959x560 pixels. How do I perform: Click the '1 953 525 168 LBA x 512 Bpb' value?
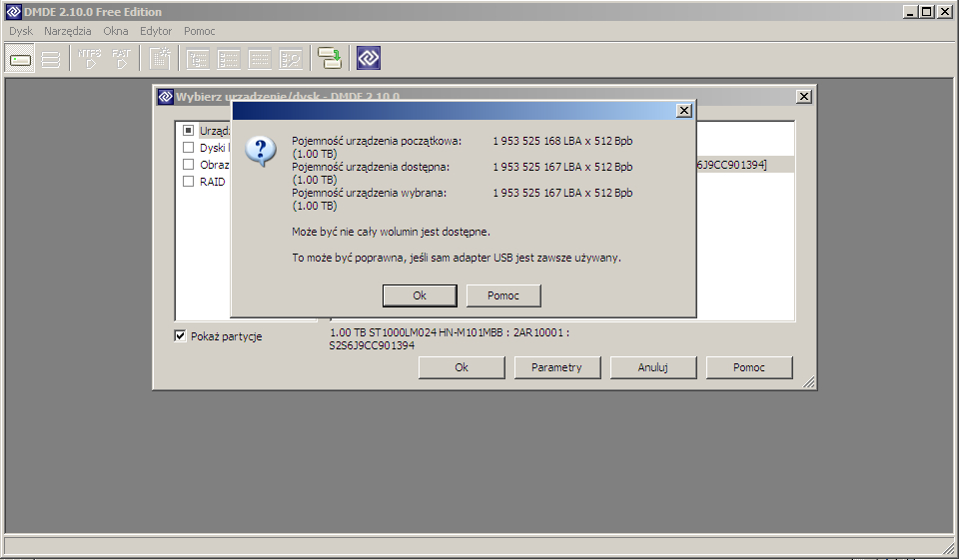pos(562,141)
